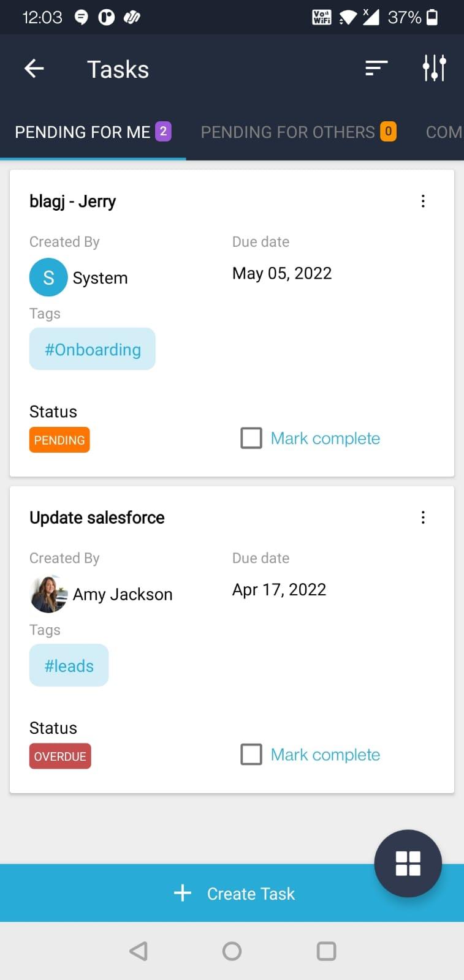Tap the #leads tag chip

[69, 666]
